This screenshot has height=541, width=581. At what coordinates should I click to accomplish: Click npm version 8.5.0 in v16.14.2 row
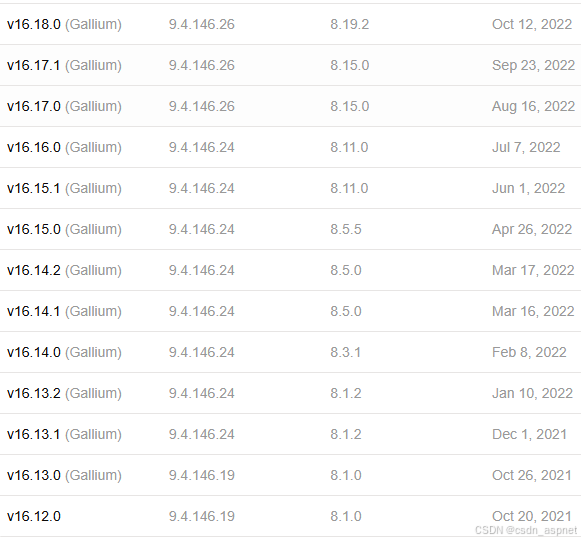[x=346, y=270]
